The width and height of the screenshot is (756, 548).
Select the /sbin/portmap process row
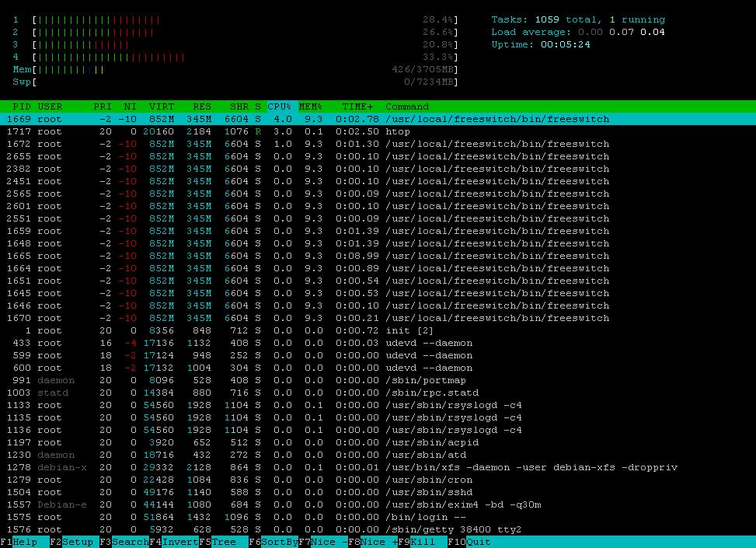tap(378, 381)
